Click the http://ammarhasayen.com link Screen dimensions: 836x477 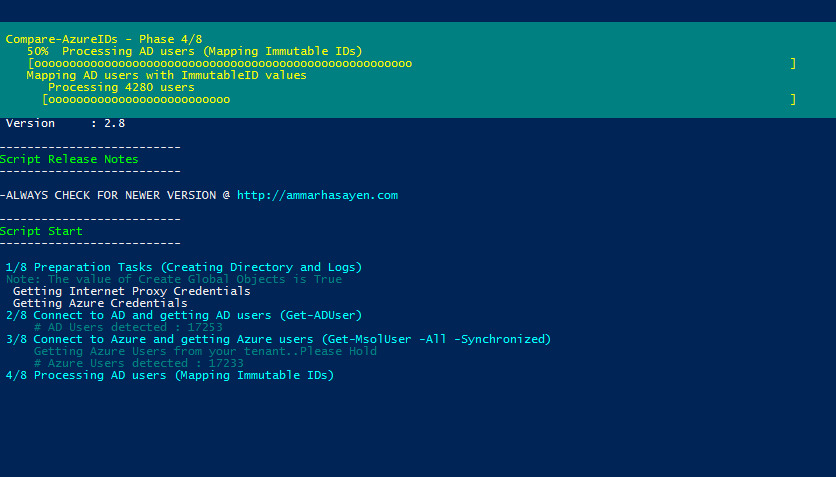coord(317,195)
